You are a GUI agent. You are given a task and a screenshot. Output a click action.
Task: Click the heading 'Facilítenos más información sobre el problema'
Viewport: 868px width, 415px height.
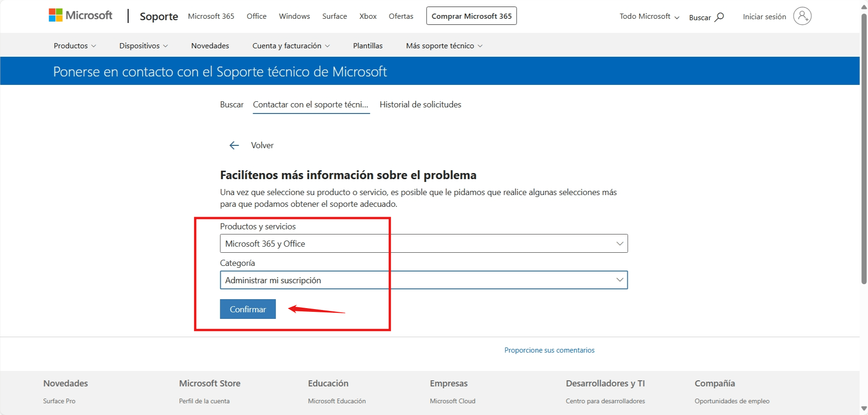348,175
